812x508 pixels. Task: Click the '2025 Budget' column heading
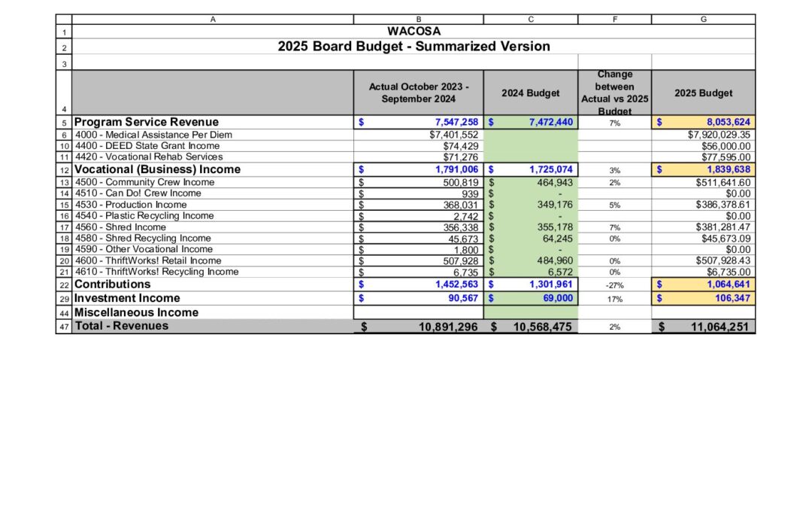point(703,93)
